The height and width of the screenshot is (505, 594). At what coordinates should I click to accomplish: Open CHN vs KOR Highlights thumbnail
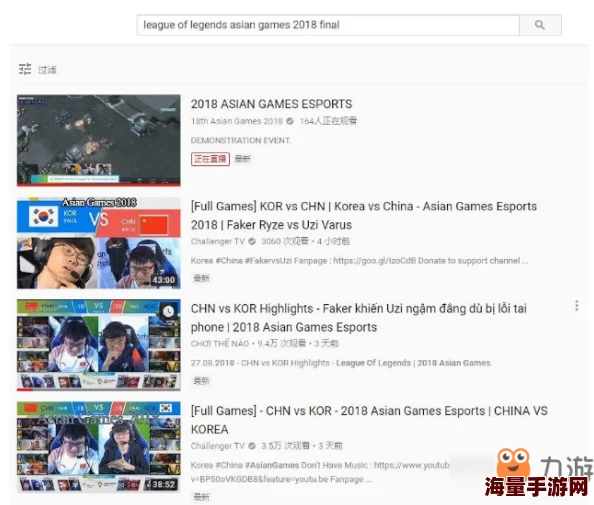[x=98, y=345]
